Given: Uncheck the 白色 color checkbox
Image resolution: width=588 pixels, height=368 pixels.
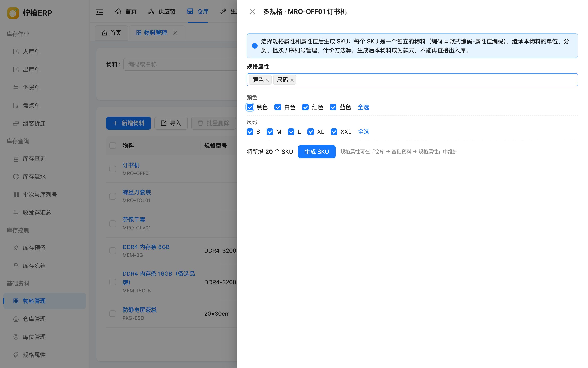Looking at the screenshot, I should pyautogui.click(x=277, y=107).
